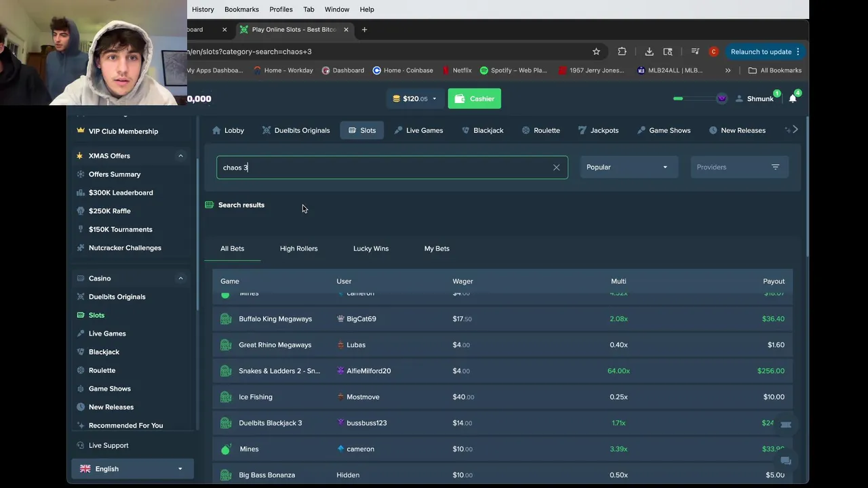Image resolution: width=868 pixels, height=488 pixels.
Task: Open Live Support
Action: (108, 445)
